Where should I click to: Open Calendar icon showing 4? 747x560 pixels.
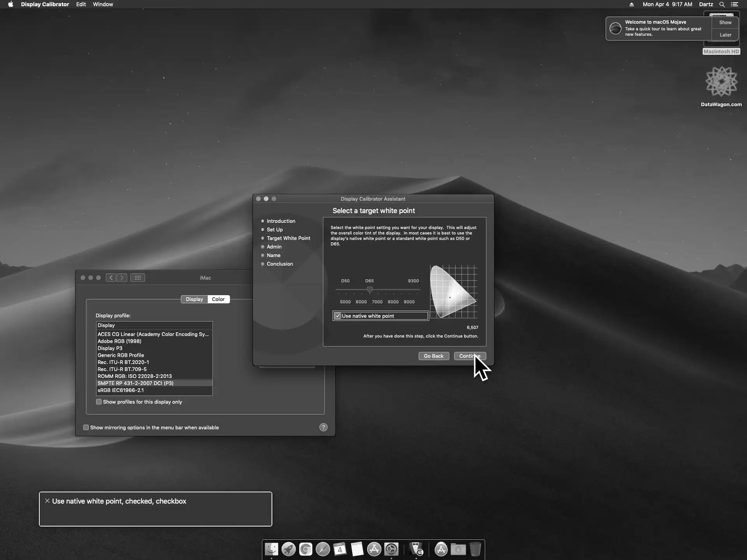click(x=340, y=549)
